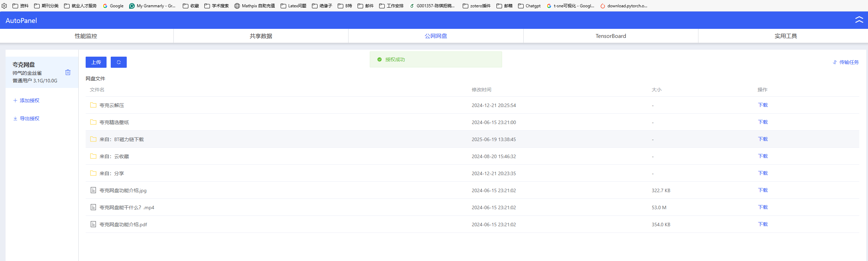The image size is (868, 261).
Task: Open the Mathpix 自助充值 bookmark
Action: pyautogui.click(x=255, y=6)
